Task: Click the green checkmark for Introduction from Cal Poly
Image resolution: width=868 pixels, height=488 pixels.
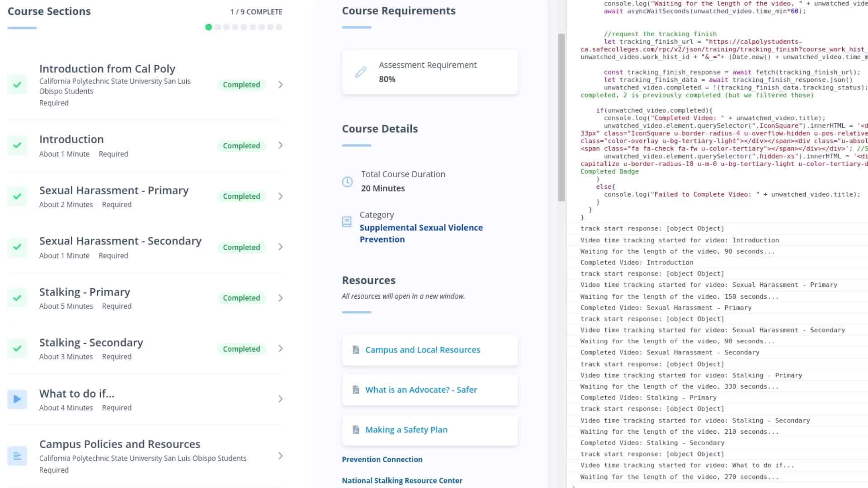Action: tap(17, 84)
